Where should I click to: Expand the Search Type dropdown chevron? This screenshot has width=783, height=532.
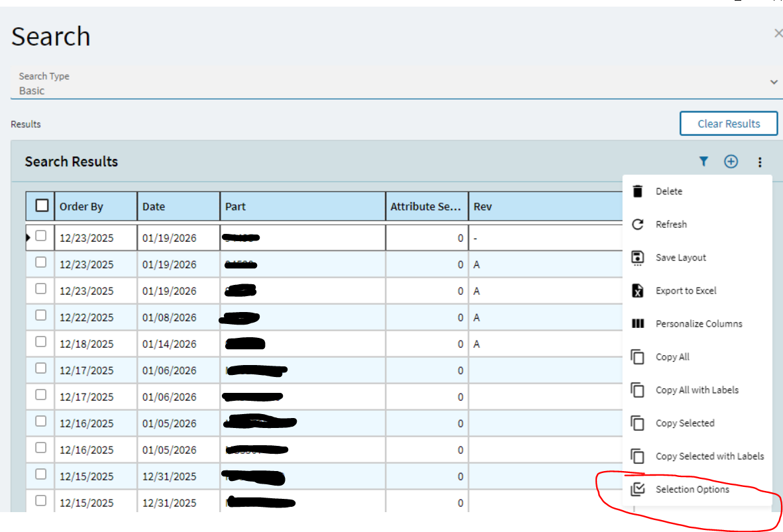[774, 82]
